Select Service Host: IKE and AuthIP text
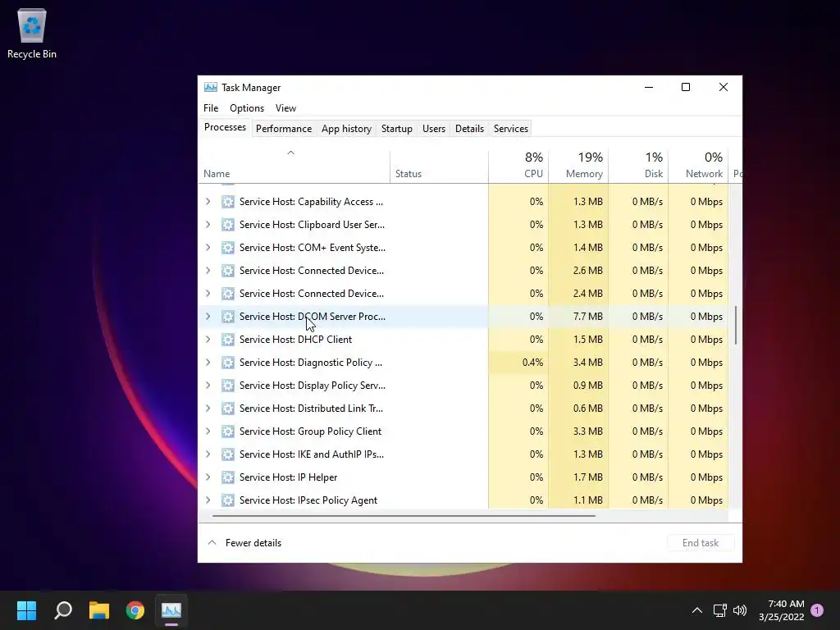Screen dimensions: 840x630 pos(311,454)
